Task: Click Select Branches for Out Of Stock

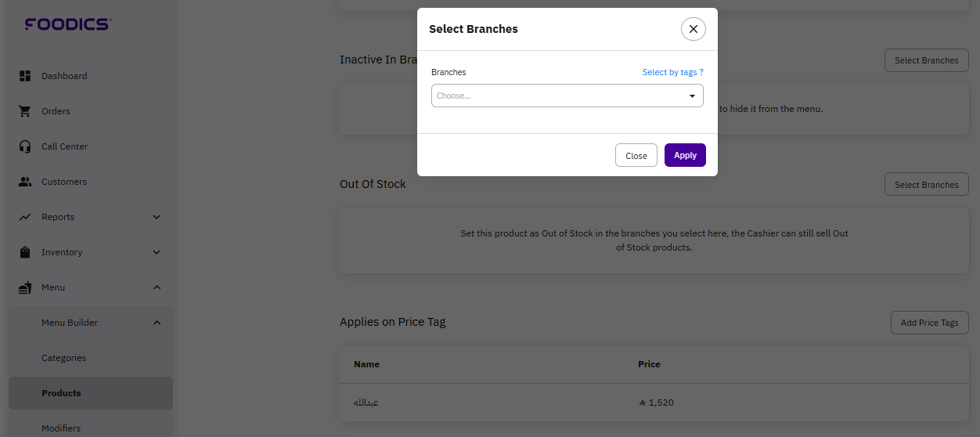Action: click(x=926, y=185)
